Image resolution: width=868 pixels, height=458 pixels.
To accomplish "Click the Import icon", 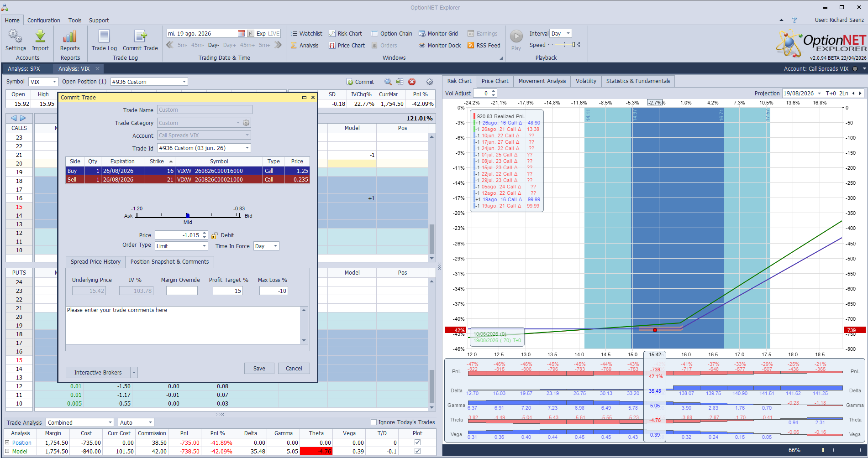I will point(40,40).
